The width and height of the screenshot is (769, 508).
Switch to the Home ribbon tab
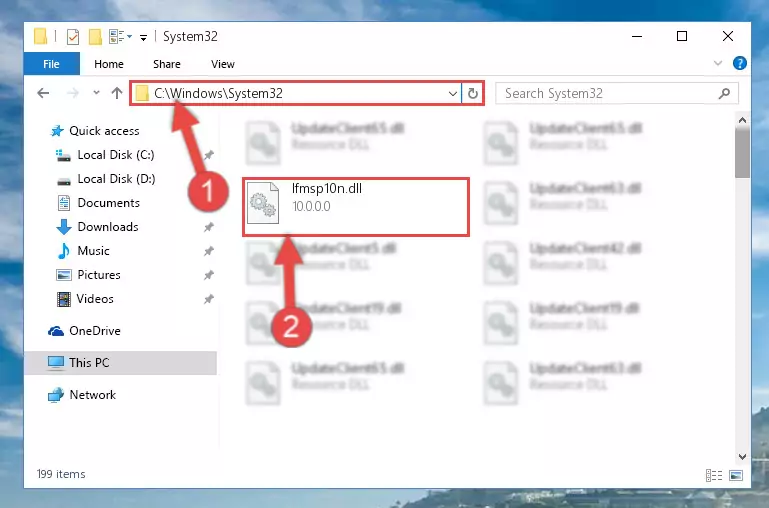coord(109,64)
